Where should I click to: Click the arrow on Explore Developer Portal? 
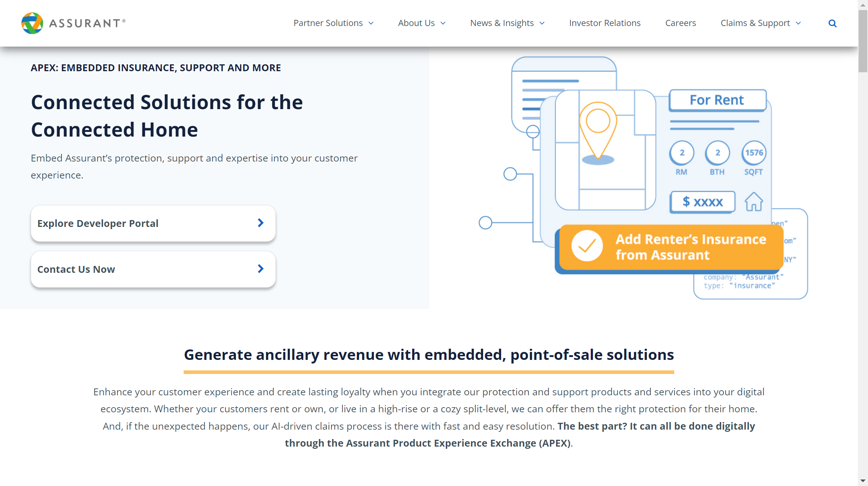pos(261,223)
